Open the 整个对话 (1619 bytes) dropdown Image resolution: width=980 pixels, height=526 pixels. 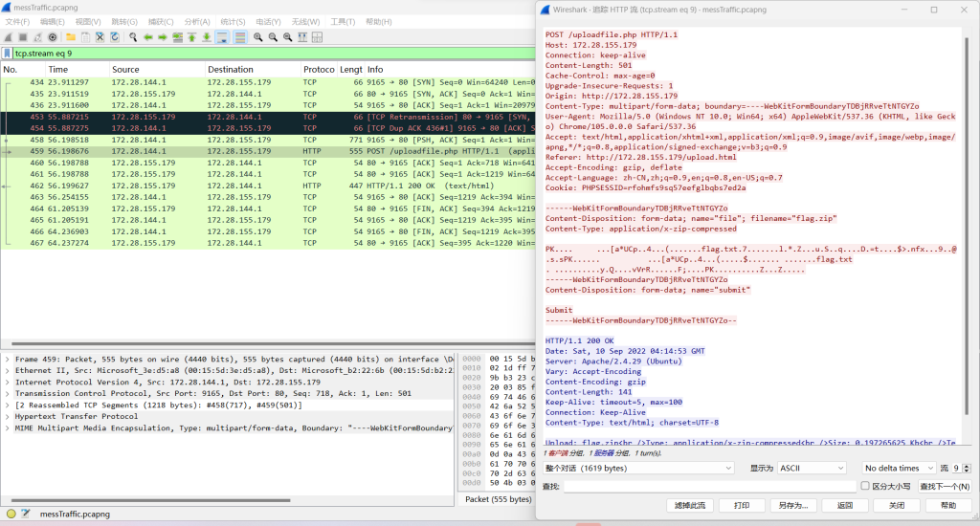click(x=637, y=469)
